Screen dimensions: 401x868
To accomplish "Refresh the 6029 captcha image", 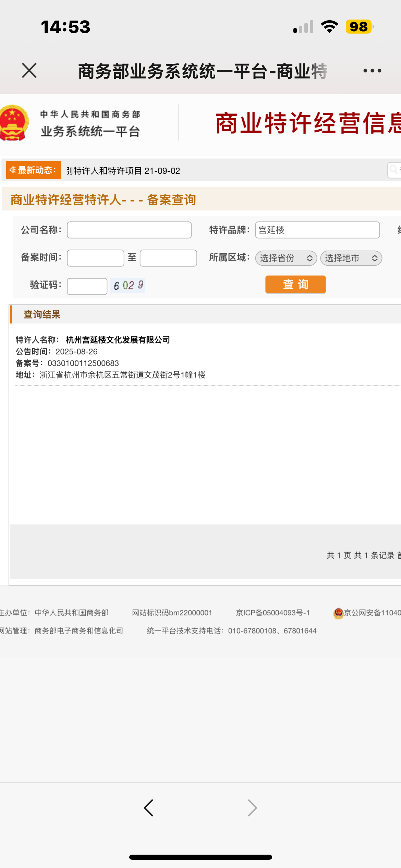I will click(x=128, y=285).
